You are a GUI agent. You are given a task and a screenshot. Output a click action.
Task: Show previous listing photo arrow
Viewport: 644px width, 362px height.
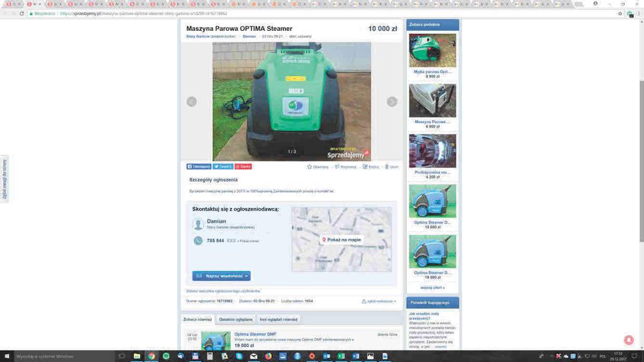click(191, 101)
